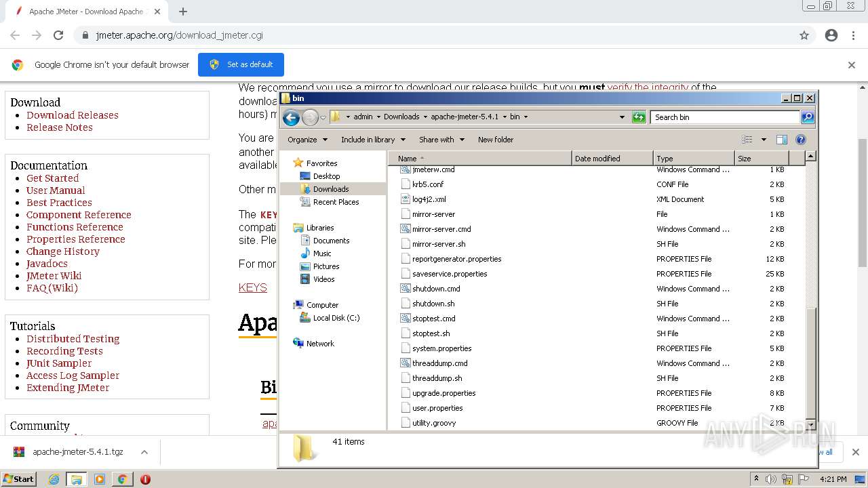Open Include in library dropdown
The width and height of the screenshot is (868, 488).
pos(373,140)
